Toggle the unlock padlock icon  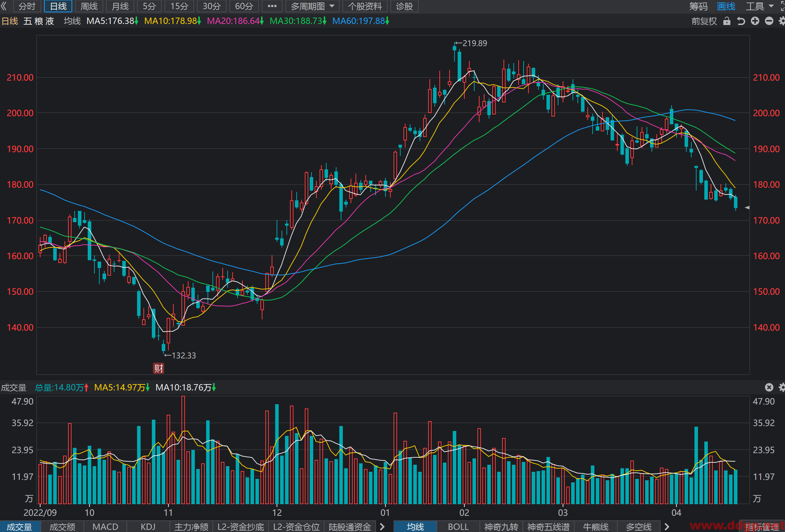click(727, 21)
